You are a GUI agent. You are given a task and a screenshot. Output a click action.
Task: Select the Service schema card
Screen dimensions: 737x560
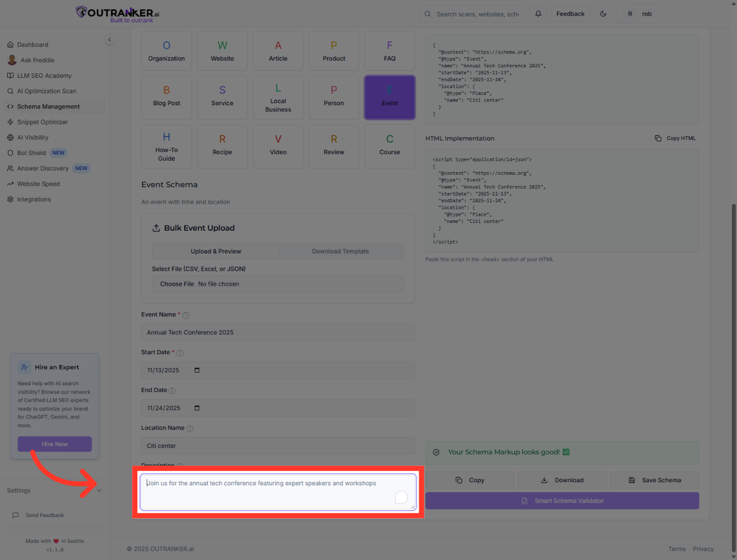[222, 97]
